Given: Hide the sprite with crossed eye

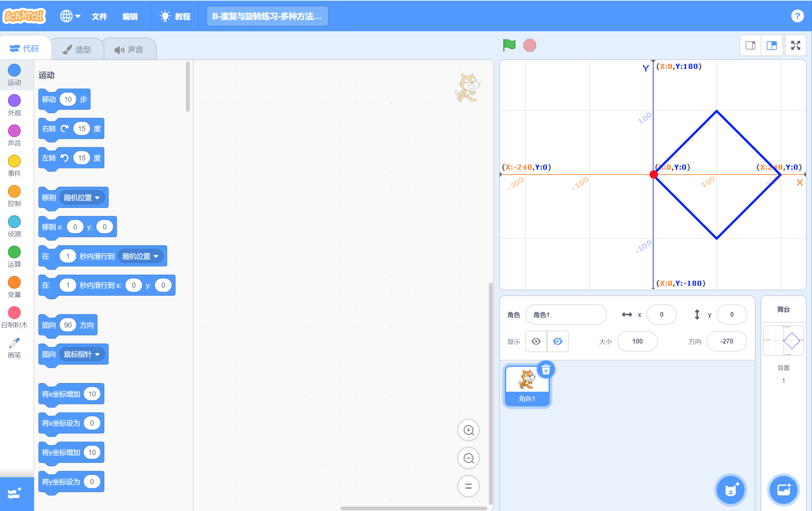Looking at the screenshot, I should 557,341.
